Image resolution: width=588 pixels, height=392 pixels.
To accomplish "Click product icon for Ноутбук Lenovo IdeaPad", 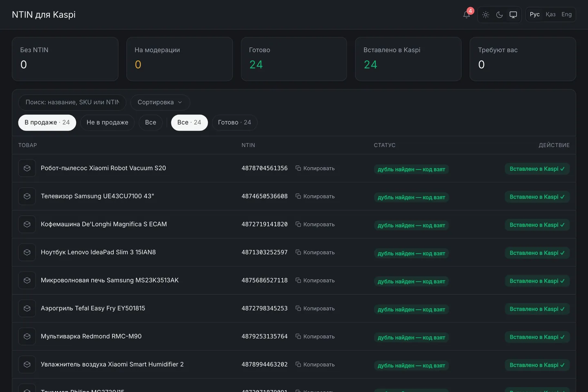I will [x=27, y=252].
